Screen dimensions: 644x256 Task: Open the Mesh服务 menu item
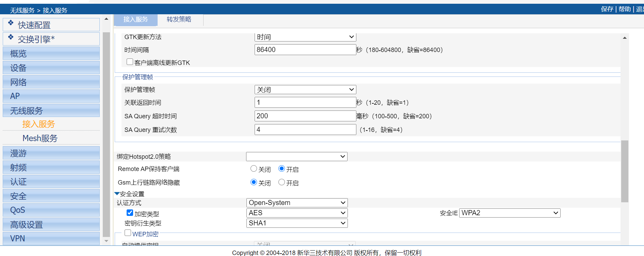pyautogui.click(x=40, y=138)
